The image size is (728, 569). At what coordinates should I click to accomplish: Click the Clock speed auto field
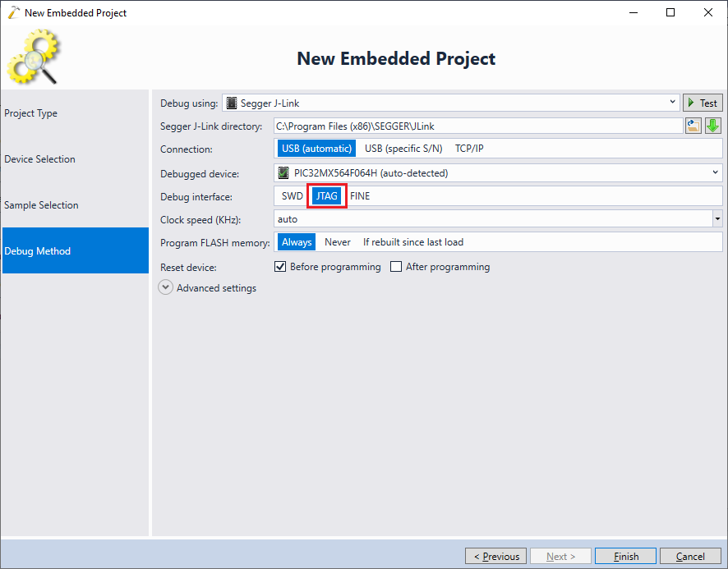click(493, 218)
